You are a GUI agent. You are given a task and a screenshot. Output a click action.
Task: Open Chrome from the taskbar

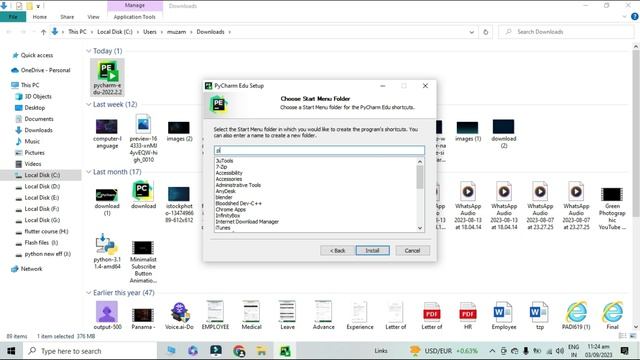239,351
